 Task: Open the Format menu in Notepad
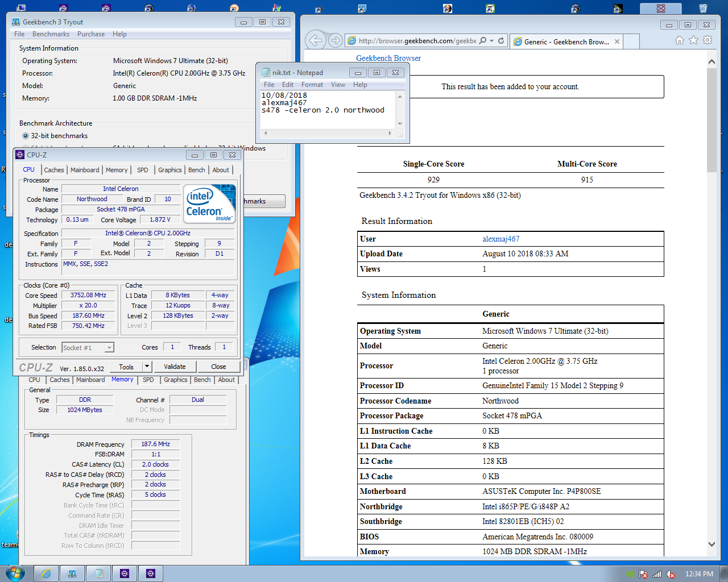click(x=312, y=85)
